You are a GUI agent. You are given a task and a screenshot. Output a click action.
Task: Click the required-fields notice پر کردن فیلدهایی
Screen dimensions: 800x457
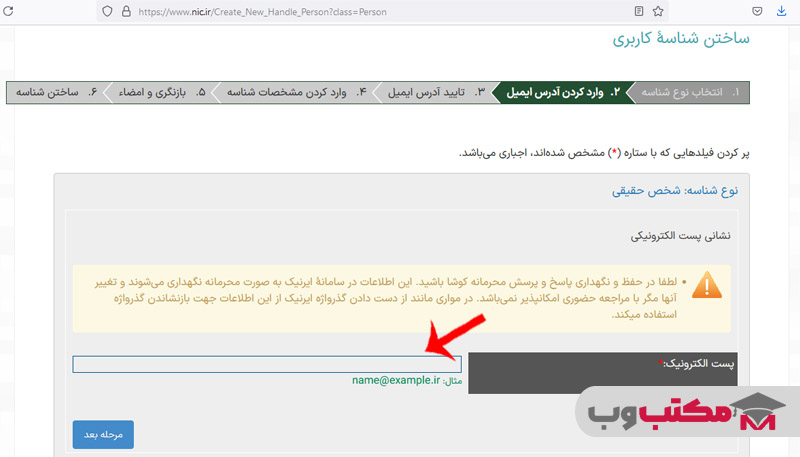[x=604, y=153]
